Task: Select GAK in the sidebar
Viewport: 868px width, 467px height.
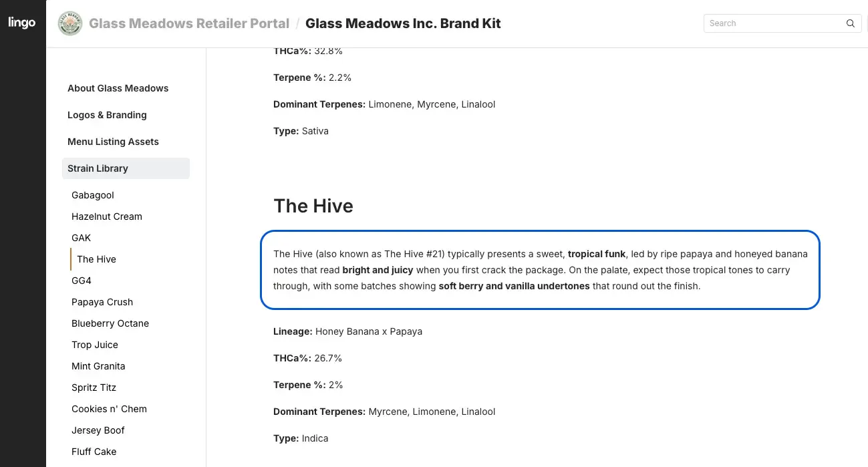Action: tap(81, 238)
